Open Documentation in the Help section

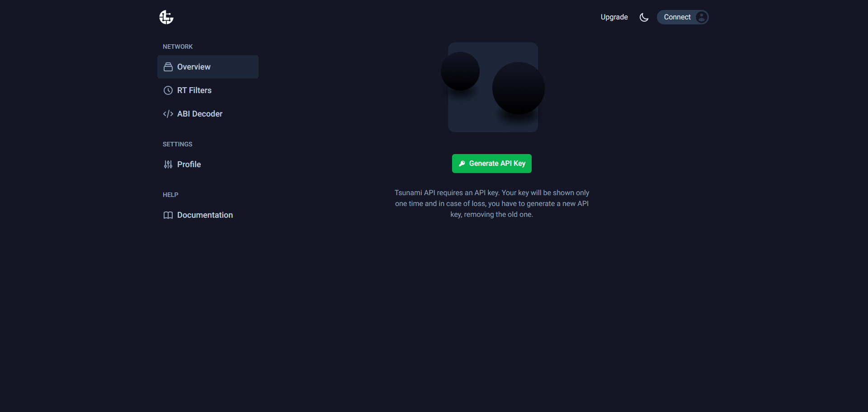point(208,215)
